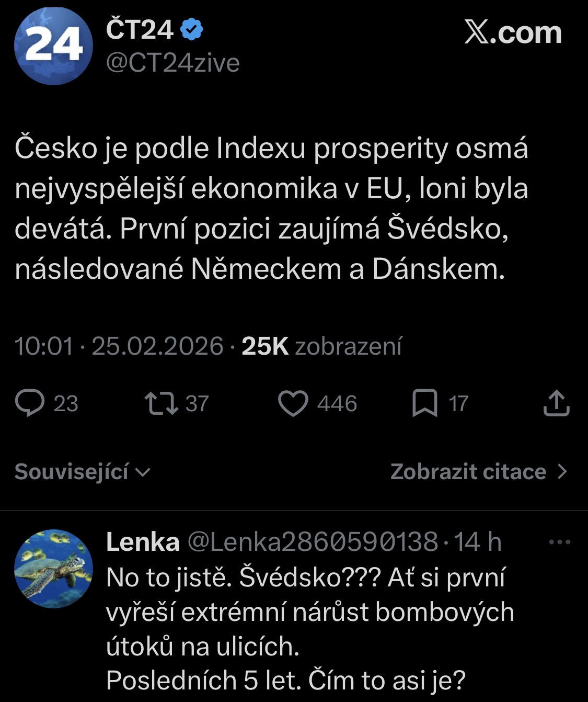Click the reply speech bubble icon
This screenshot has width=588, height=702.
point(29,404)
